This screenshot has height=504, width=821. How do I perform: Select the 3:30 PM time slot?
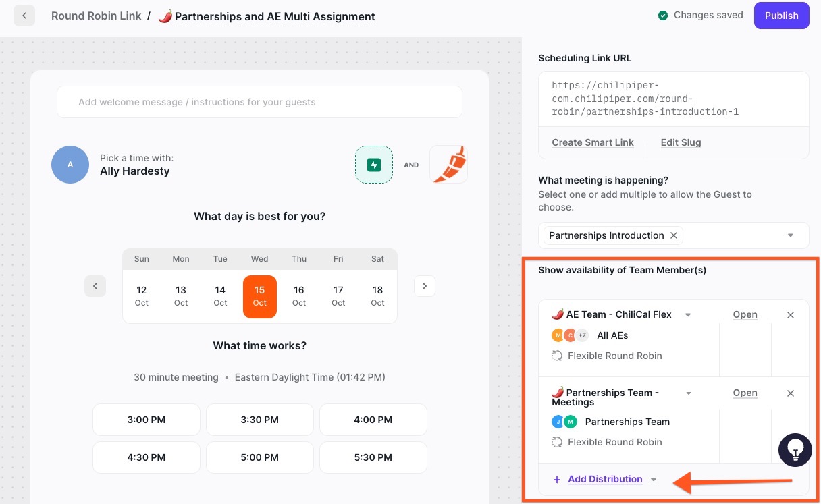coord(260,420)
